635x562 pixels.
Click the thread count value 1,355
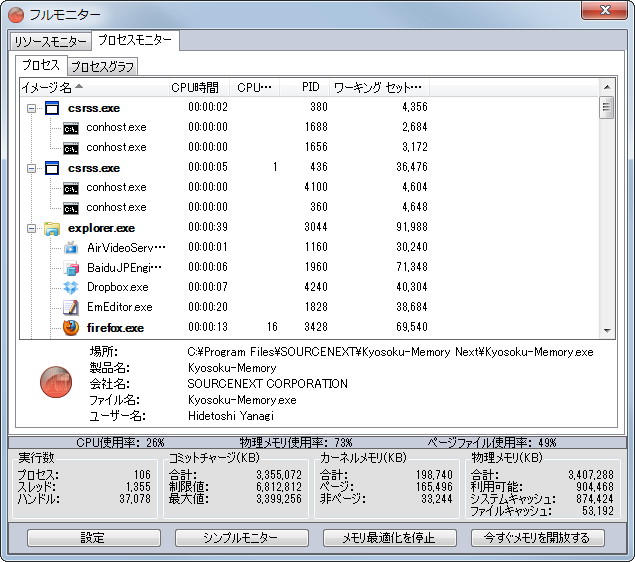138,487
